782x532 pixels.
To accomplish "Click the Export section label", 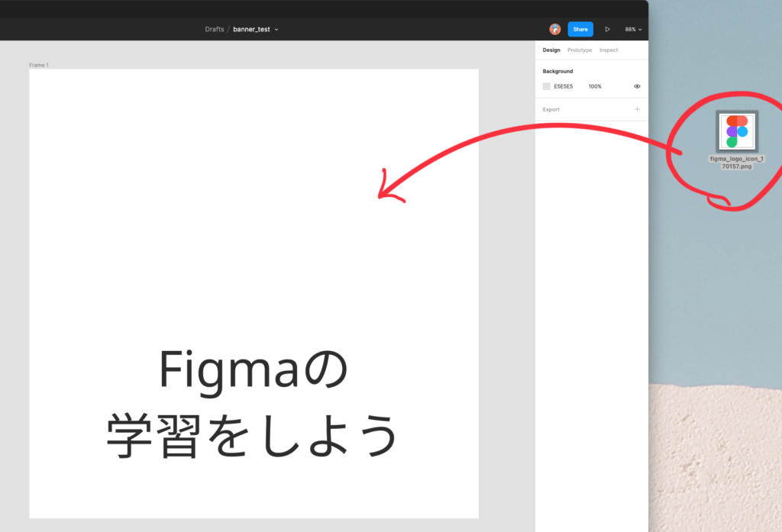I will [x=551, y=109].
